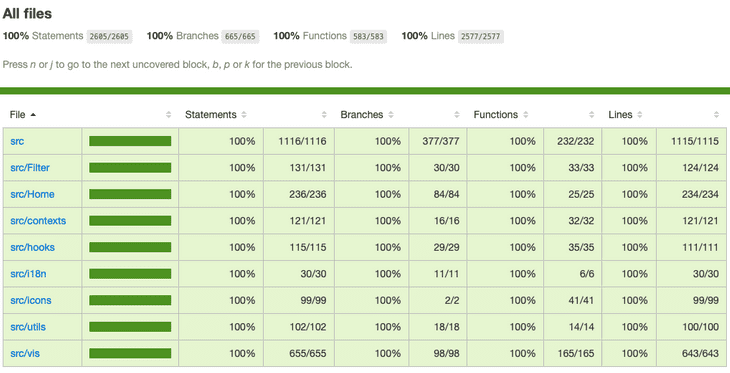Click the coverage bar in the src/vis row

coord(130,354)
